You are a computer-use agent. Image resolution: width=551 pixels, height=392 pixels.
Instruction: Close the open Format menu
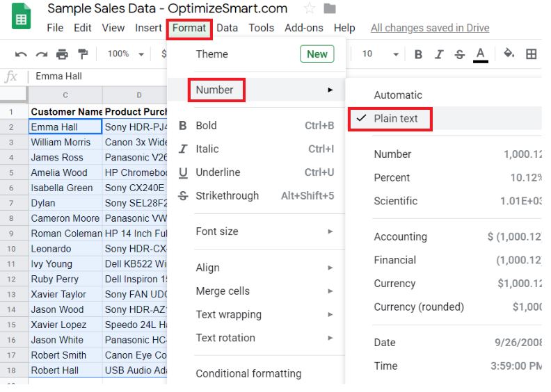tap(189, 28)
